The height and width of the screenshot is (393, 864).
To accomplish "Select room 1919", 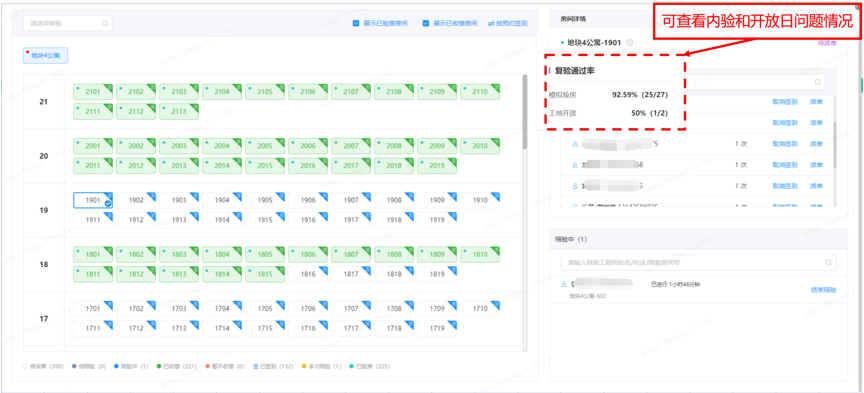I will tap(437, 220).
